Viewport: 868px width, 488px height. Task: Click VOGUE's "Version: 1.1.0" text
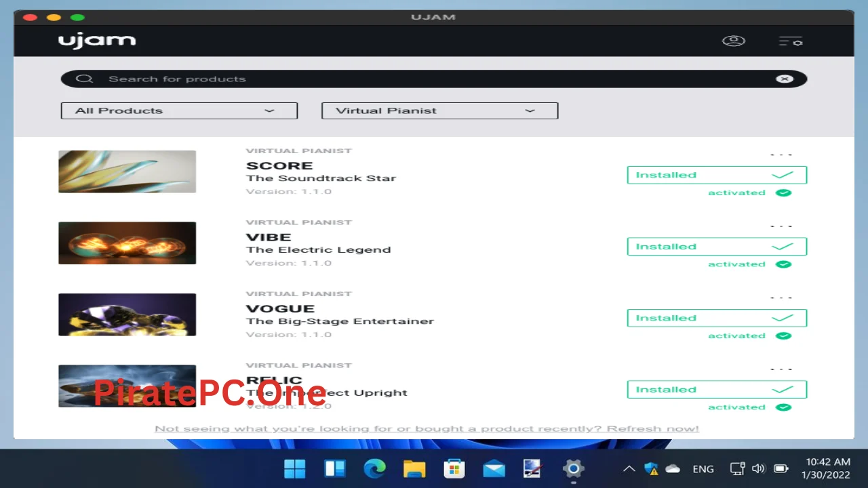tap(289, 334)
